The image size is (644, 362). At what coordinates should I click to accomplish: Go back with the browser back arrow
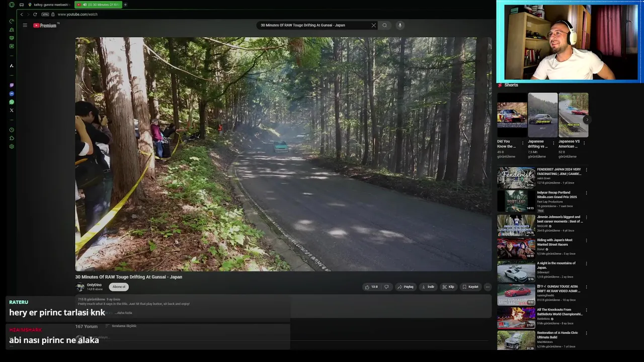pyautogui.click(x=22, y=14)
